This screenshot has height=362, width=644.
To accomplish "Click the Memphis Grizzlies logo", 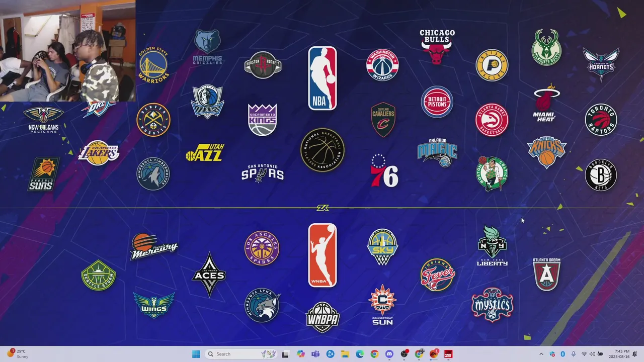I will [x=207, y=47].
